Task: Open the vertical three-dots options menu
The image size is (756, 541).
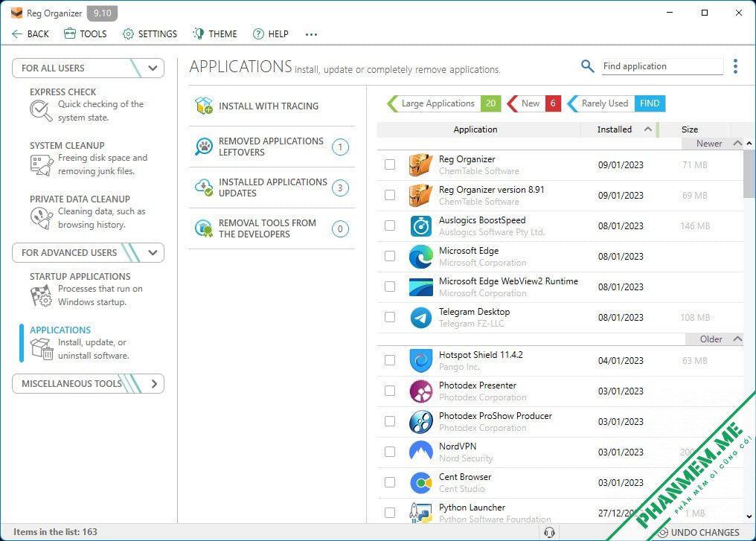Action: pos(735,66)
